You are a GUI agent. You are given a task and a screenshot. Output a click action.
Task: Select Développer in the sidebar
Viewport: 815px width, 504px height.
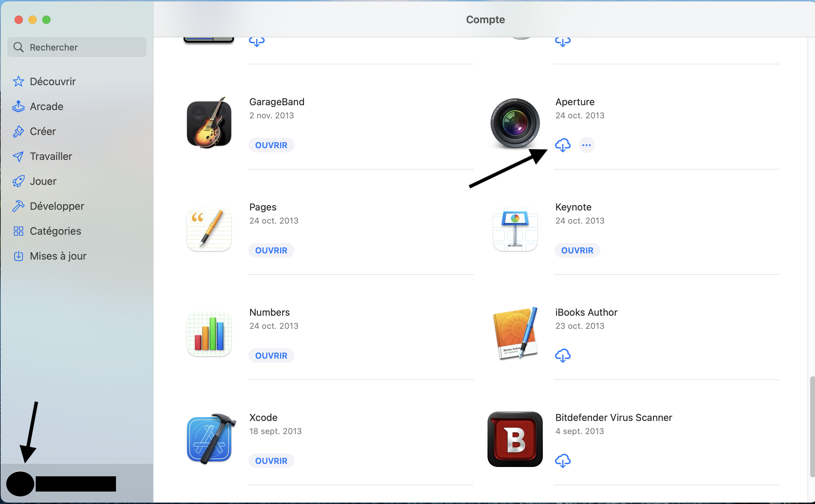57,206
